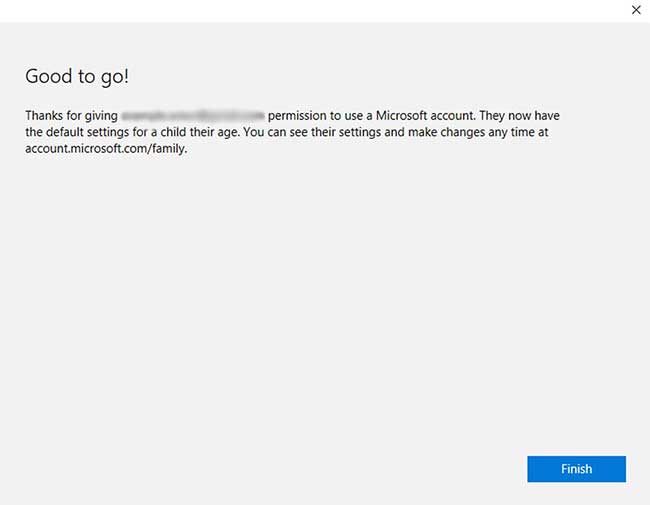Click the Finish button

(x=576, y=469)
